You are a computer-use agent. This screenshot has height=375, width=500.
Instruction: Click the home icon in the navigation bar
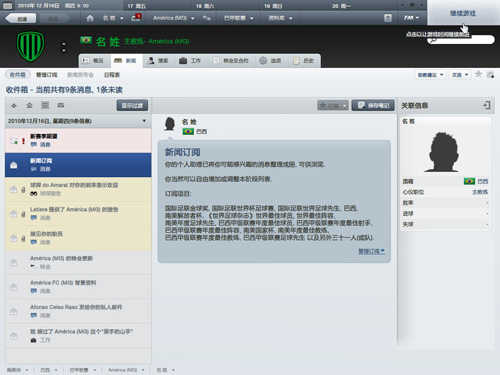pyautogui.click(x=90, y=18)
